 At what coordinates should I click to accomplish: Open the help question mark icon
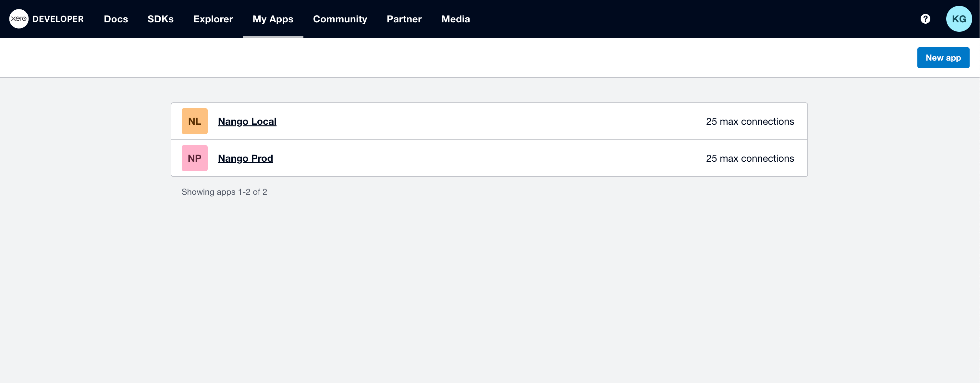(925, 19)
